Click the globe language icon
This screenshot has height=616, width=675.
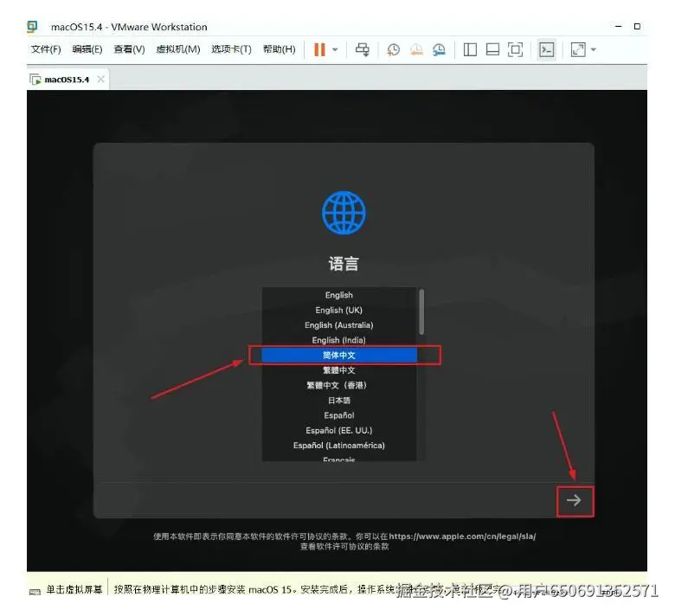(344, 213)
